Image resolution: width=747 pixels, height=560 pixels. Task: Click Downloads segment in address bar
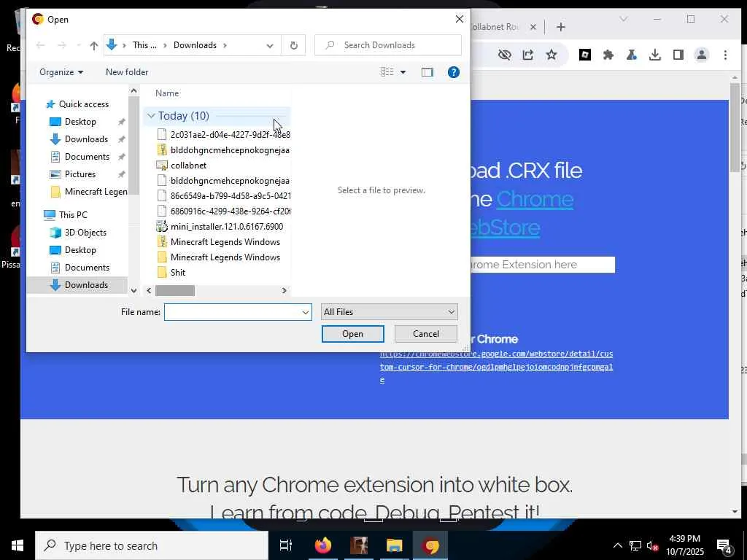point(195,45)
